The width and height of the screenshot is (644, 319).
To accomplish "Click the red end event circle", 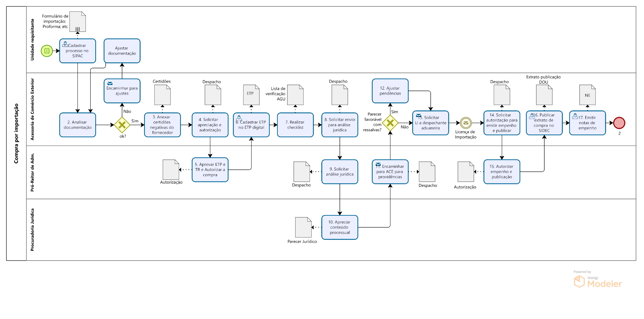I will click(619, 123).
